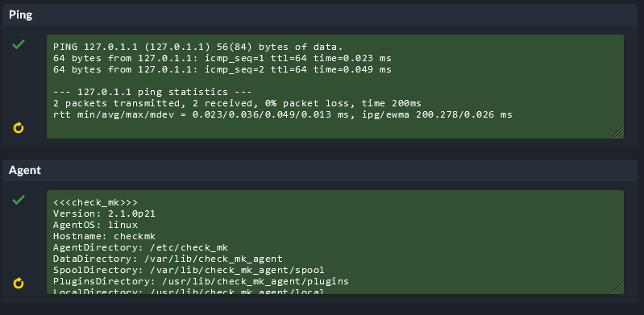Click the 'SpoolDirectory' path line
The height and width of the screenshot is (315, 644).
pyautogui.click(x=189, y=270)
